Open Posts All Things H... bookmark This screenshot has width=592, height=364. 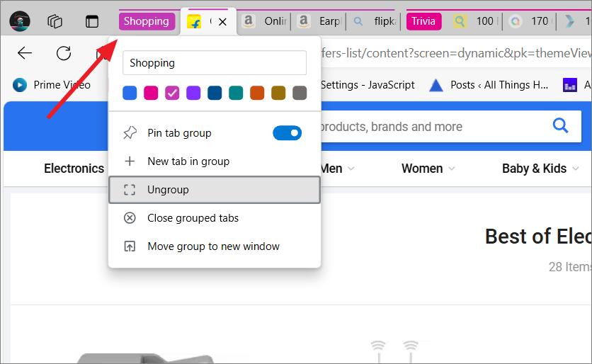pyautogui.click(x=489, y=85)
